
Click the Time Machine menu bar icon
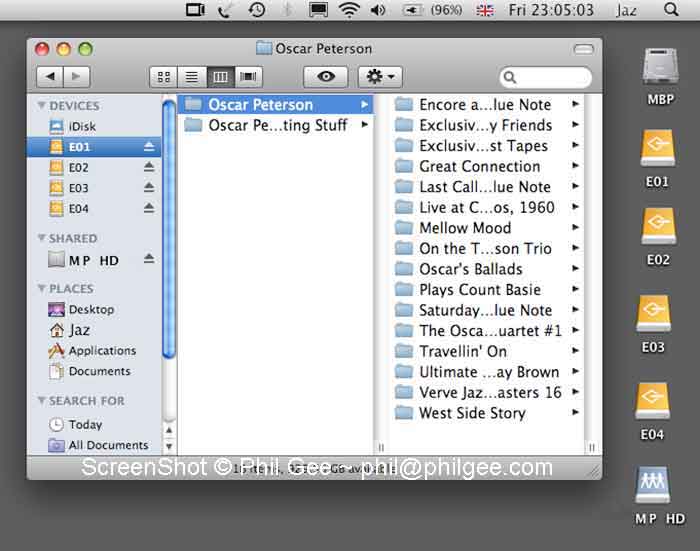pos(257,10)
